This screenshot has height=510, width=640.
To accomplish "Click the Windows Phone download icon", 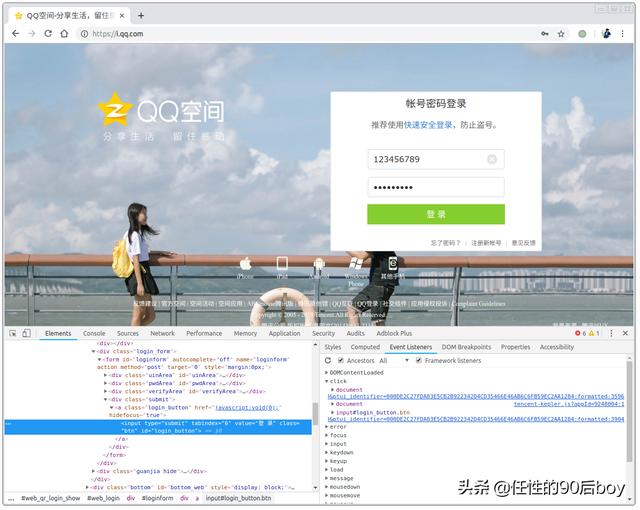I will [356, 264].
